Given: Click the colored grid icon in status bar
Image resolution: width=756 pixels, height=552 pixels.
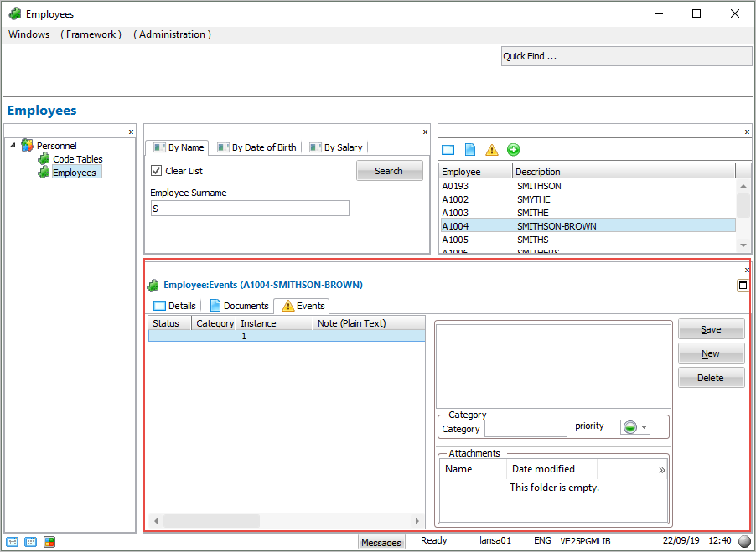Looking at the screenshot, I should pyautogui.click(x=49, y=542).
